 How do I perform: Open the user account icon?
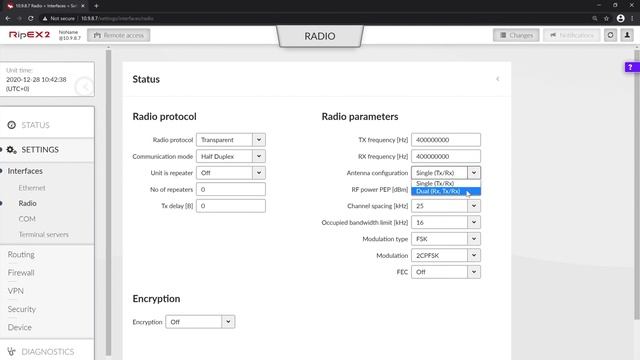tap(627, 36)
